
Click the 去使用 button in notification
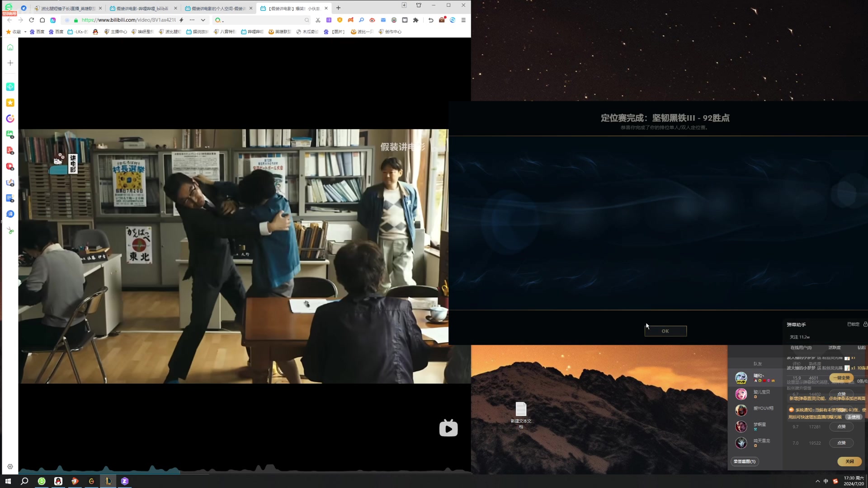point(853,417)
